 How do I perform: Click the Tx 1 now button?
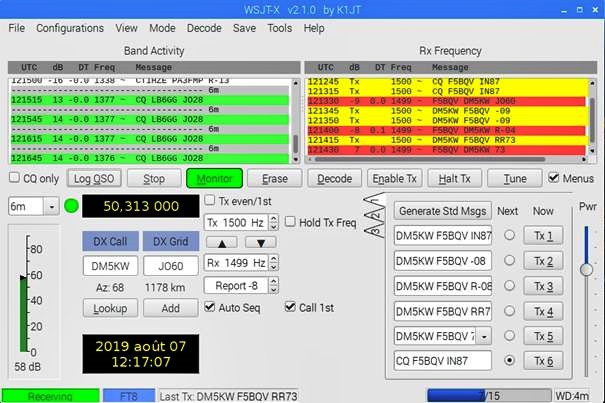pyautogui.click(x=543, y=235)
